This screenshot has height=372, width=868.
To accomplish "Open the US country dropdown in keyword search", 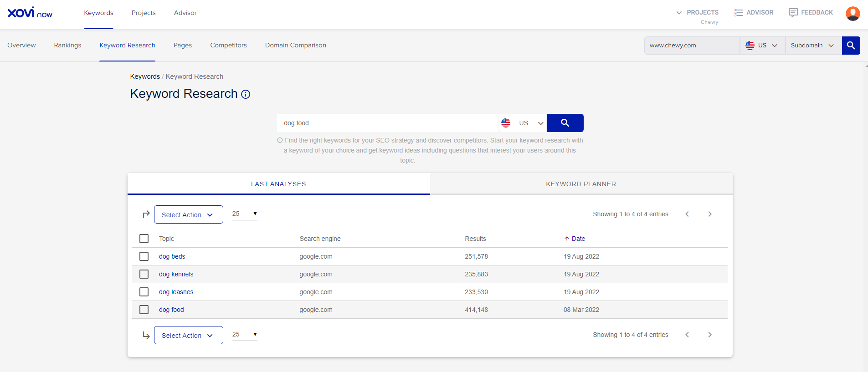I will pos(523,123).
